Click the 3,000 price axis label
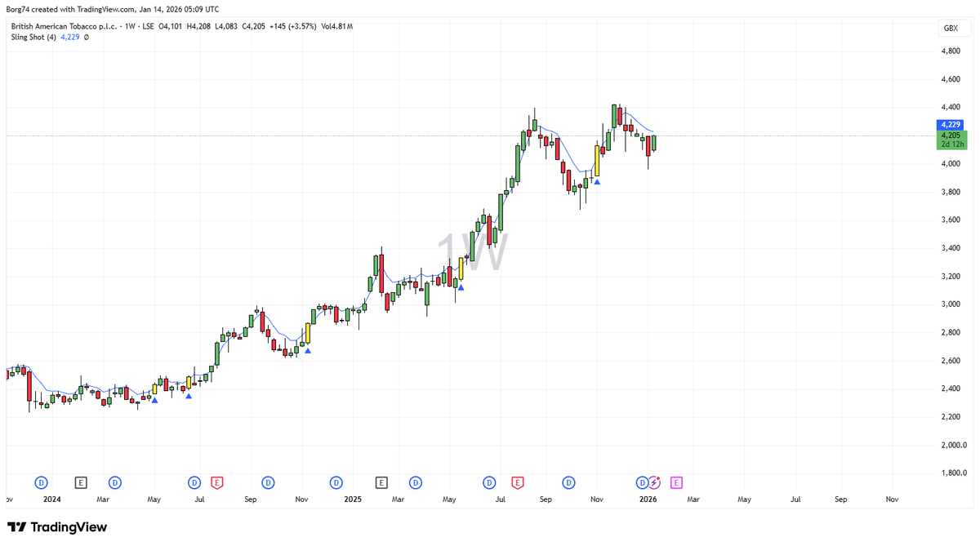This screenshot has height=546, width=980. [950, 304]
